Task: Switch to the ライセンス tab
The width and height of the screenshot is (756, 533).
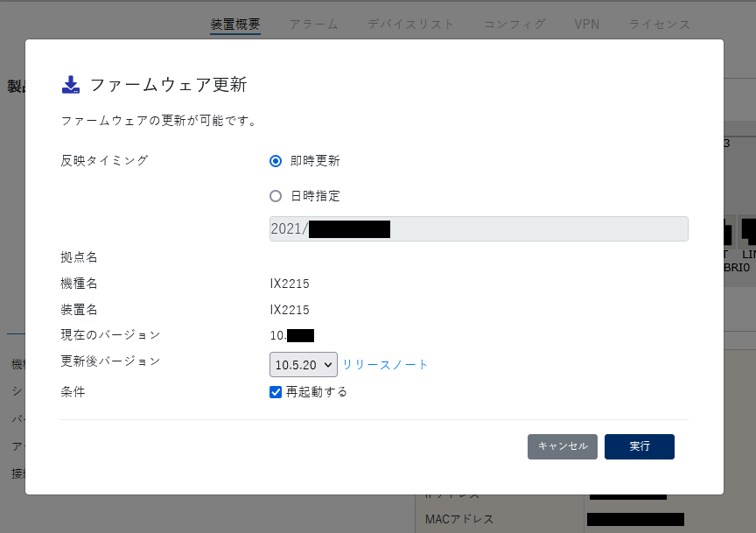Action: click(x=659, y=25)
